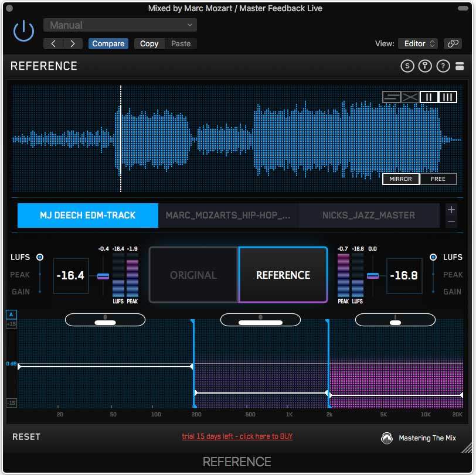The height and width of the screenshot is (475, 476).
Task: Click the ORIGINAL button
Action: click(193, 275)
